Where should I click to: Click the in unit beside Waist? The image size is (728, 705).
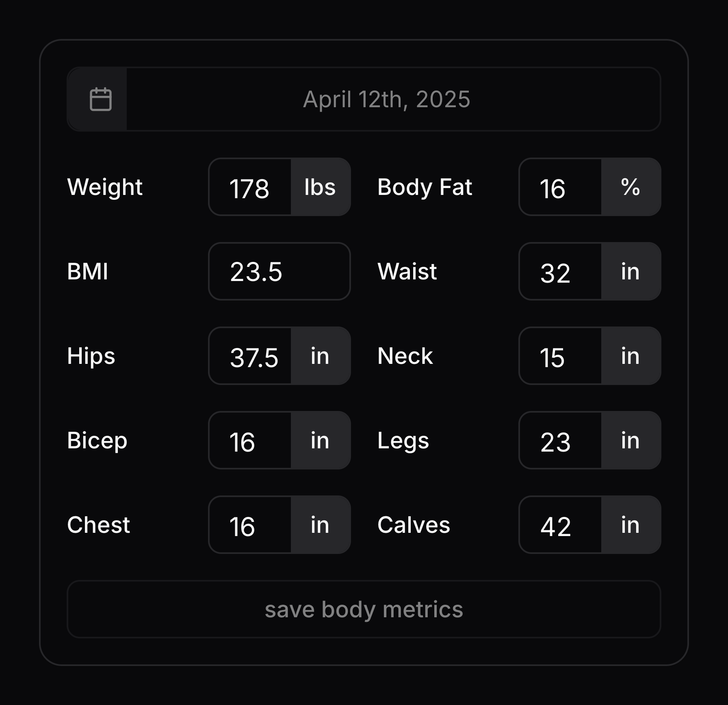click(630, 272)
